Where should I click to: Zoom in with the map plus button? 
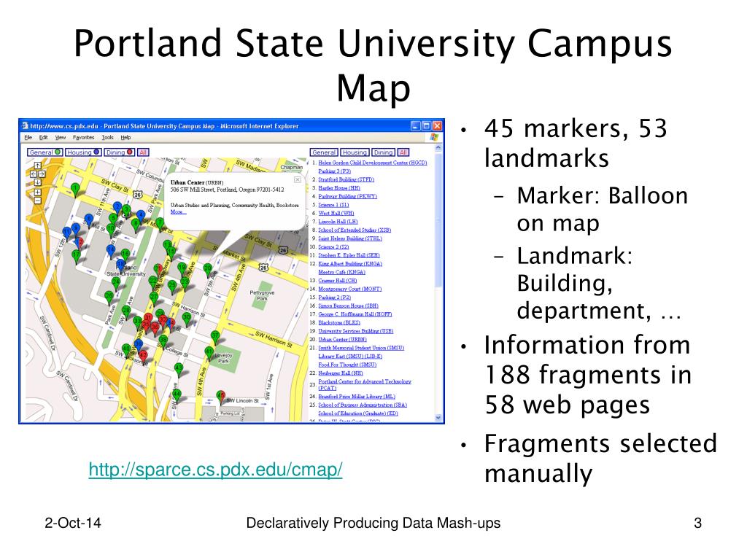[x=38, y=192]
